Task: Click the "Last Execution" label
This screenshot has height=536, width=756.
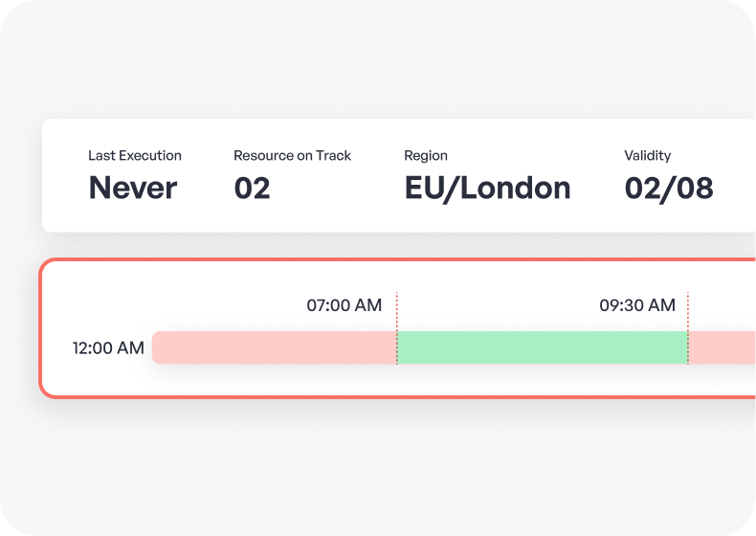Action: click(x=135, y=155)
